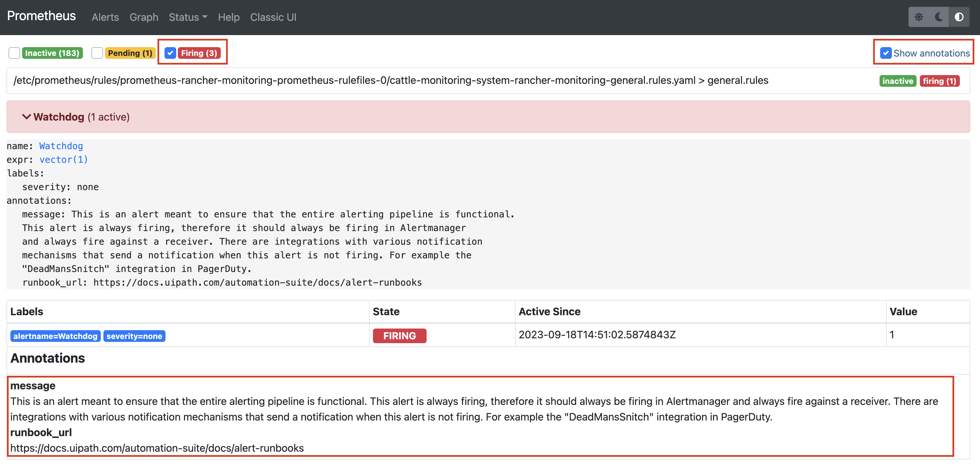The image size is (980, 466).
Task: Click the severity: none rule label line
Action: pyautogui.click(x=60, y=187)
